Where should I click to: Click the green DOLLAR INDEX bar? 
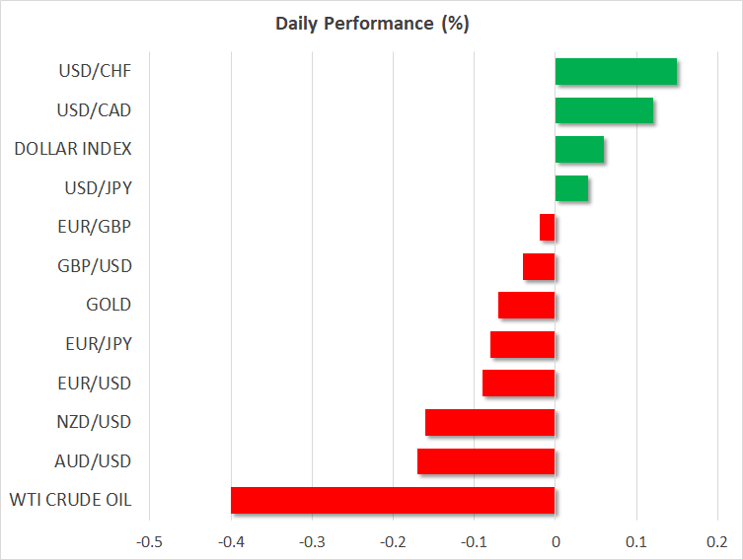pyautogui.click(x=579, y=149)
